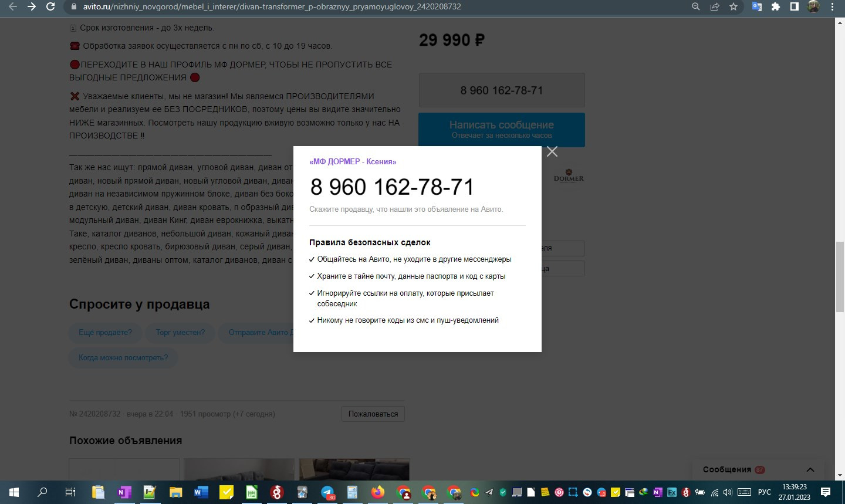Image resolution: width=845 pixels, height=504 pixels.
Task: Toggle the browser side panel
Action: (x=795, y=6)
